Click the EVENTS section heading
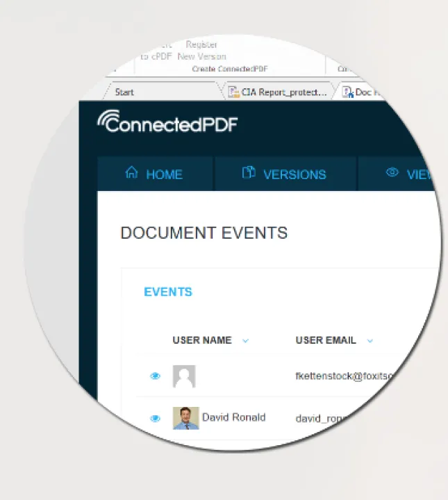Screen dimensions: 448x500 coord(168,292)
